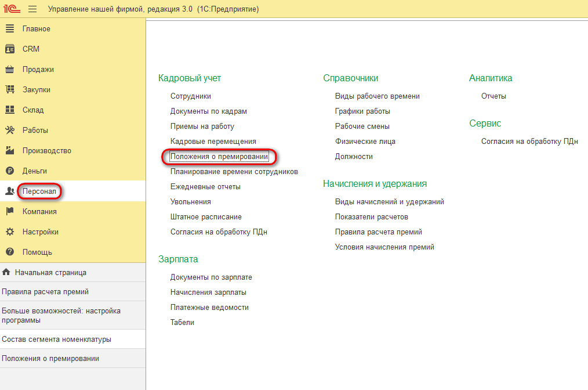The width and height of the screenshot is (588, 390).
Task: Click the Сервис heading
Action: [x=485, y=124]
